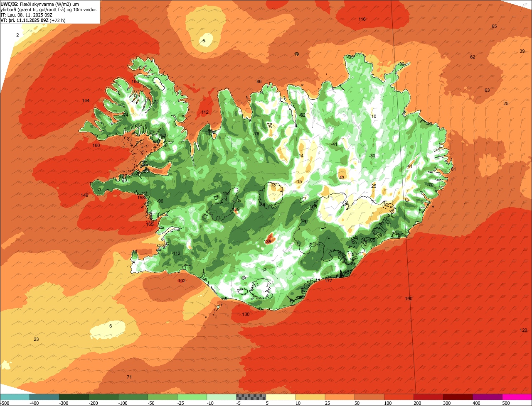Select the magenta legend band above 500
The width and height of the screenshot is (532, 406).
click(x=517, y=397)
